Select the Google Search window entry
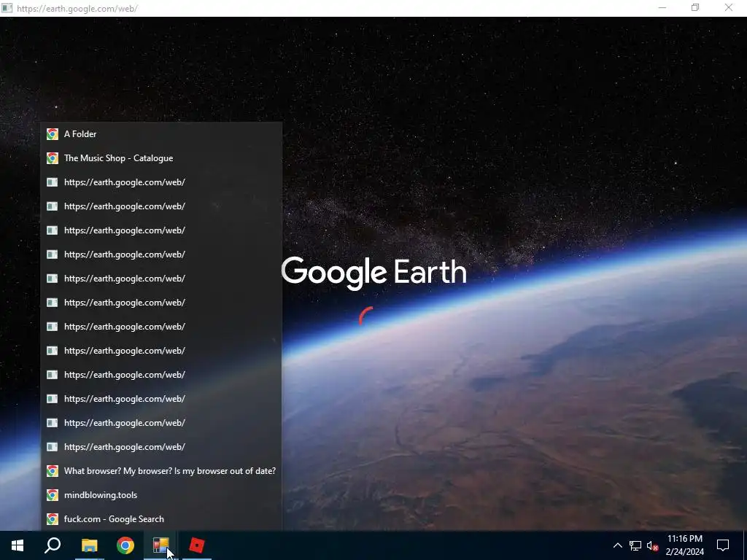Screen dimensions: 747x560 coord(161,519)
